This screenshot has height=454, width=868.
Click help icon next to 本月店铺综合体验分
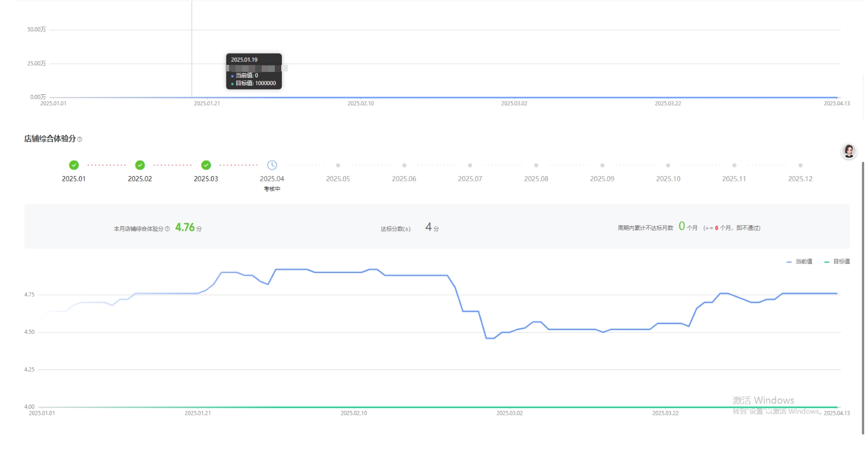tap(167, 229)
